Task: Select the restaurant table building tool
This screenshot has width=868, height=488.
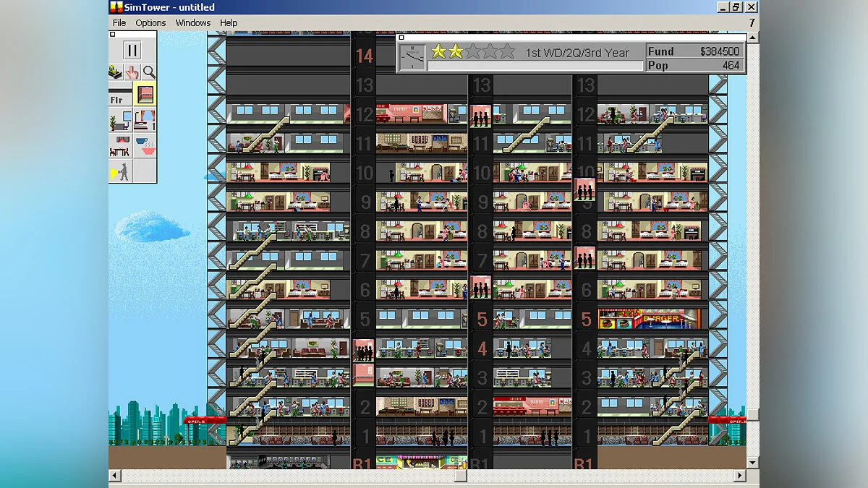Action: coord(120,145)
